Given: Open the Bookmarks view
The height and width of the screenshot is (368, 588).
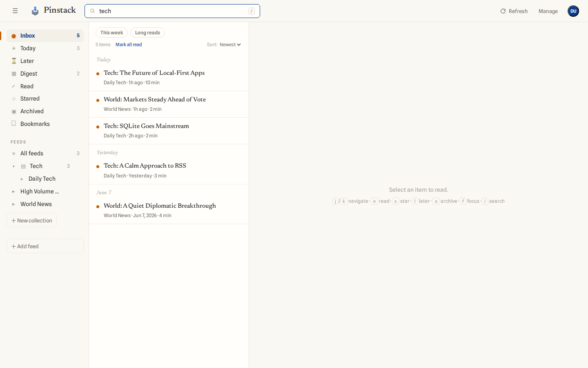Looking at the screenshot, I should point(45,124).
